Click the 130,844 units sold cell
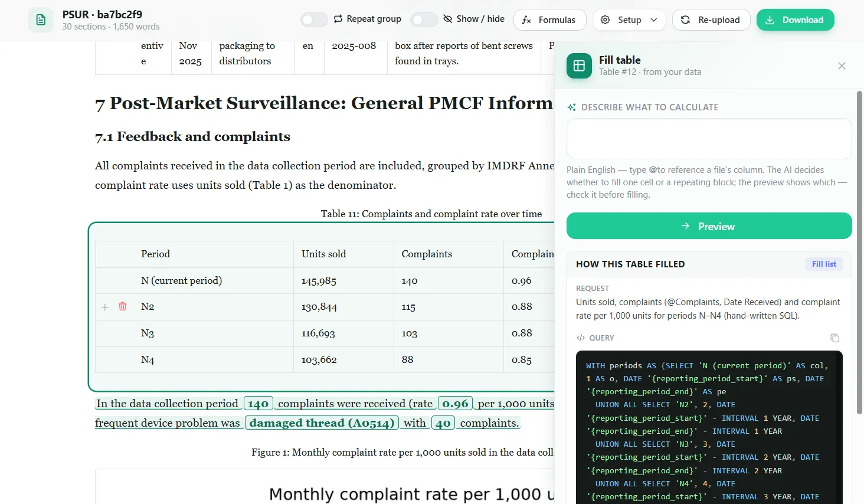 tap(343, 307)
